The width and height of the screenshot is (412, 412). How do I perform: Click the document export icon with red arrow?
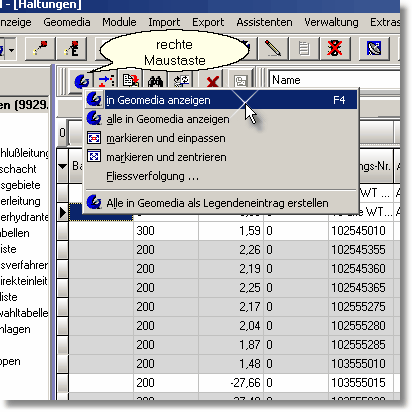coord(131,81)
